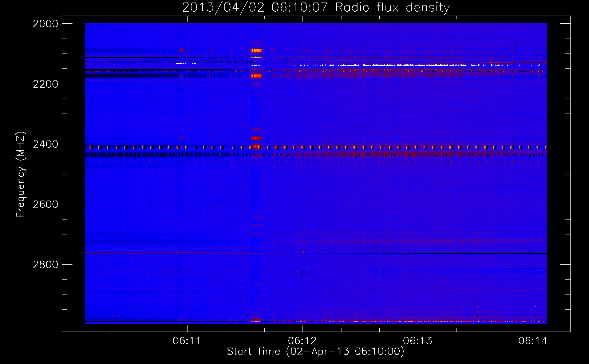Click the 'Start Time (02-Apr-13 06:10:00)' axis title
The image size is (589, 364).
[x=316, y=352]
